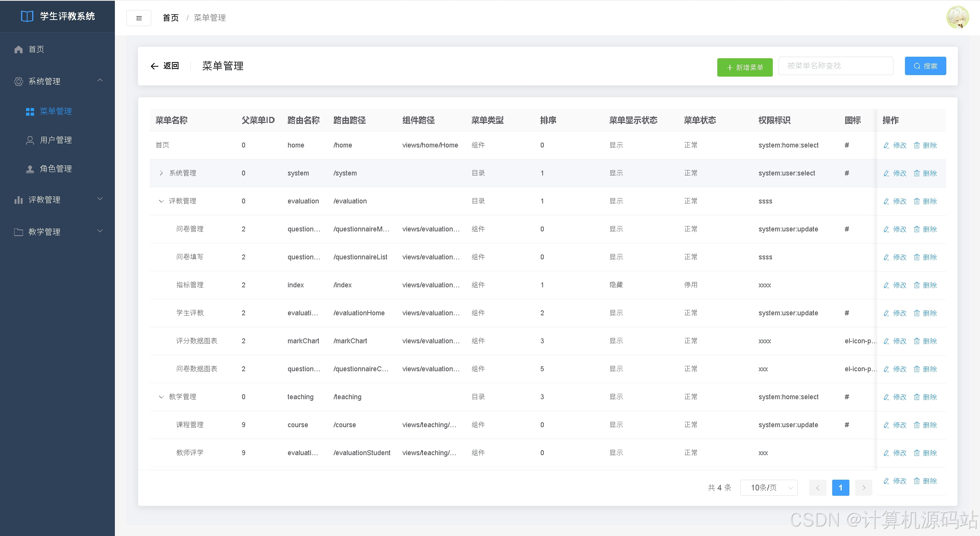Click 修改 in the 课程管理 row
The height and width of the screenshot is (536, 980).
pyautogui.click(x=900, y=425)
